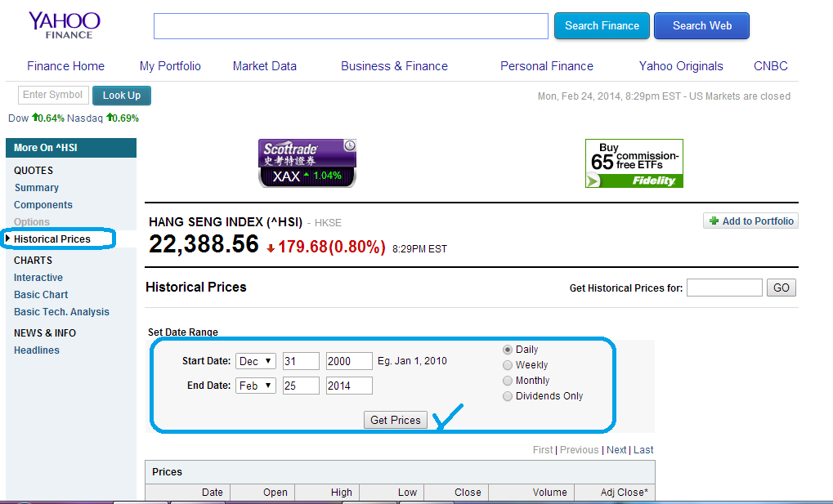Open the Components sidebar link

pos(43,205)
